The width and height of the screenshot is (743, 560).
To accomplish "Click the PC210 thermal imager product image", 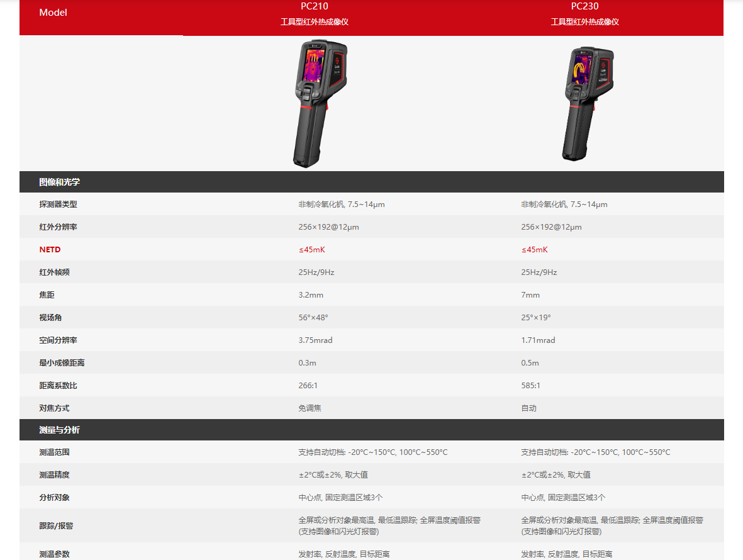I will point(320,103).
